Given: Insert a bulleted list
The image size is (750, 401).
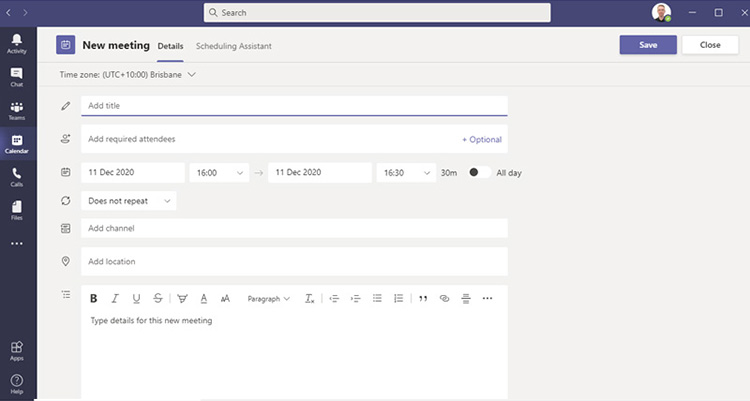Looking at the screenshot, I should coord(377,298).
